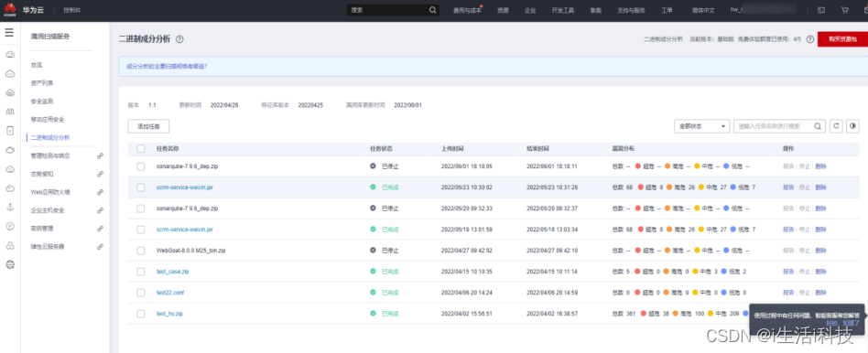Check the box for test_case.zip row

tap(141, 272)
